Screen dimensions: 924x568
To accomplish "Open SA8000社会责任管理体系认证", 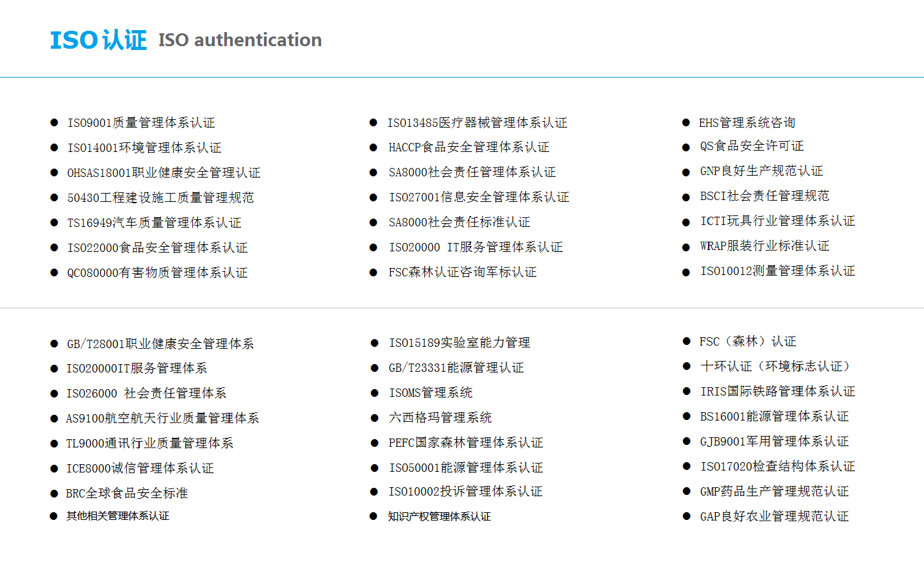I will 472,172.
